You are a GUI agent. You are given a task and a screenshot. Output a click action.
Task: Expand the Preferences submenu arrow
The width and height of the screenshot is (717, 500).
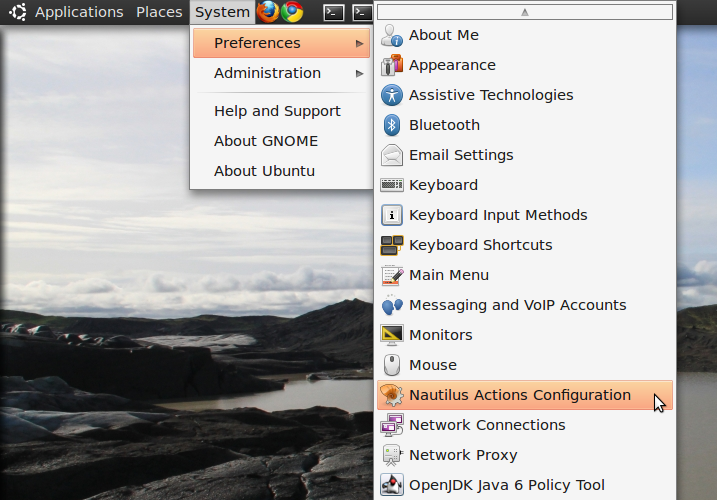click(x=359, y=43)
